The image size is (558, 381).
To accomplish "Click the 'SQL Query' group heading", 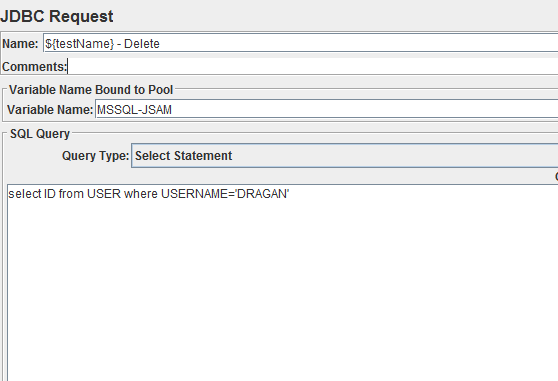I will coord(40,134).
